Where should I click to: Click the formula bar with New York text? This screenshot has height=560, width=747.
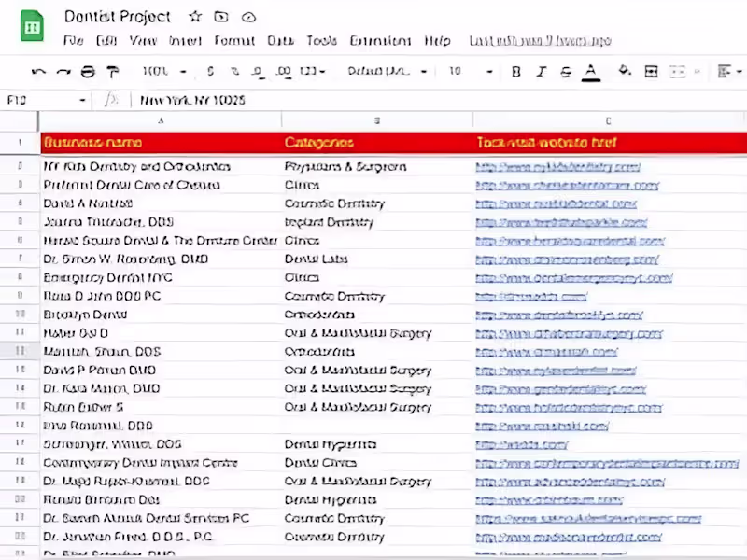coord(438,100)
